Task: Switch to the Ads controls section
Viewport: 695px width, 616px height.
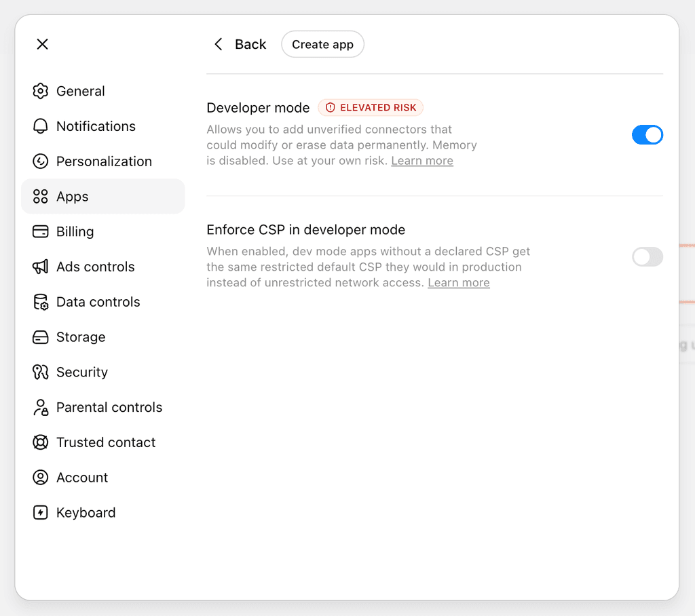Action: tap(103, 267)
